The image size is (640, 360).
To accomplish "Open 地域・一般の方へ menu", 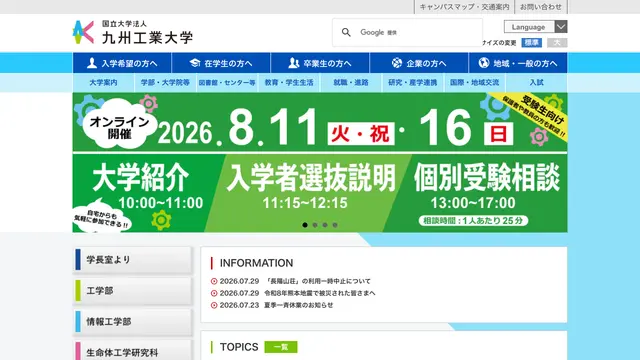I will point(518,63).
